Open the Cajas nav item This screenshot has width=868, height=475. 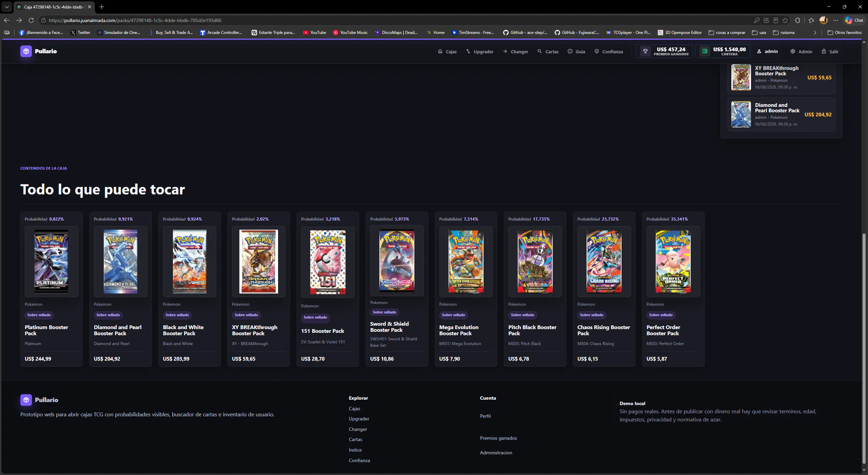coord(447,52)
